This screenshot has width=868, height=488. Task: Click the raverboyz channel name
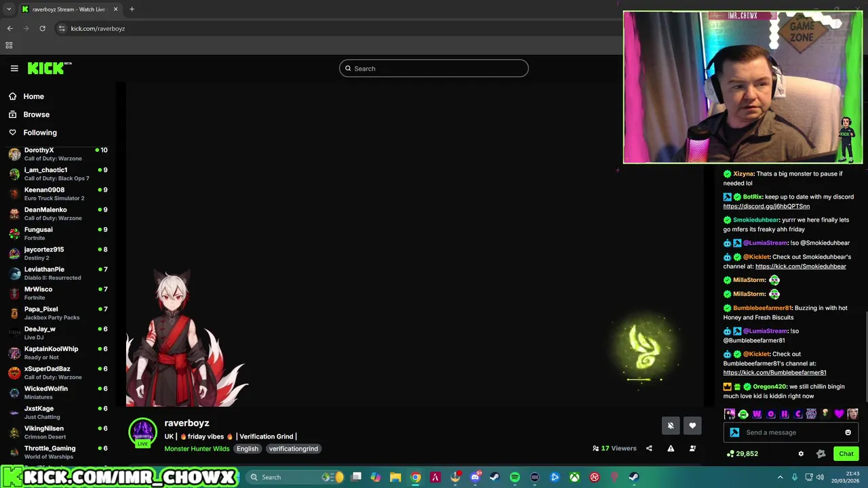point(186,423)
